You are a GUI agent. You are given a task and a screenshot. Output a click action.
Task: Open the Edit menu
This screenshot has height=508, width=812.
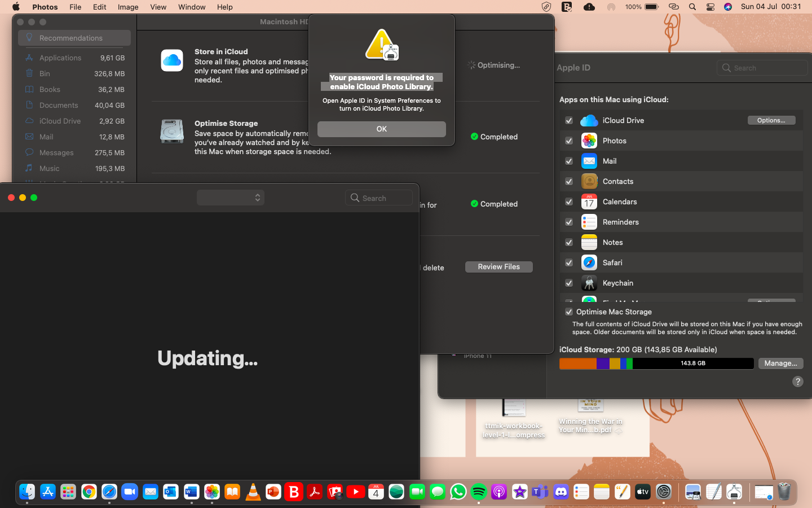pyautogui.click(x=100, y=7)
